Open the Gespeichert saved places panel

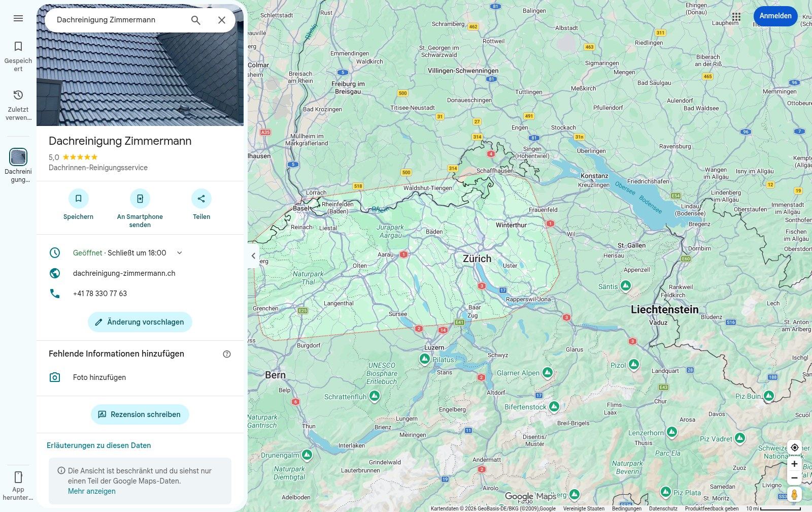pos(18,56)
